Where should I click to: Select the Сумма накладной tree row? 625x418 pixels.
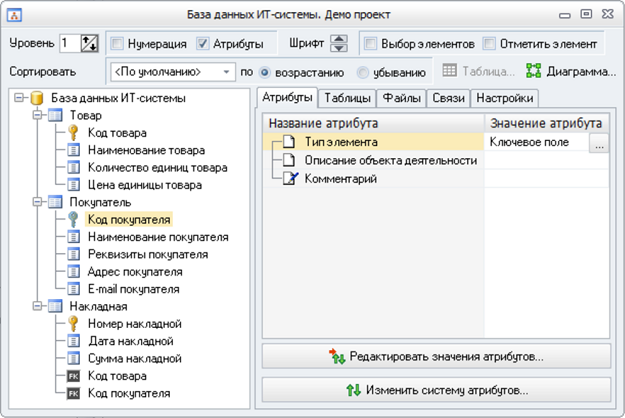pyautogui.click(x=135, y=359)
